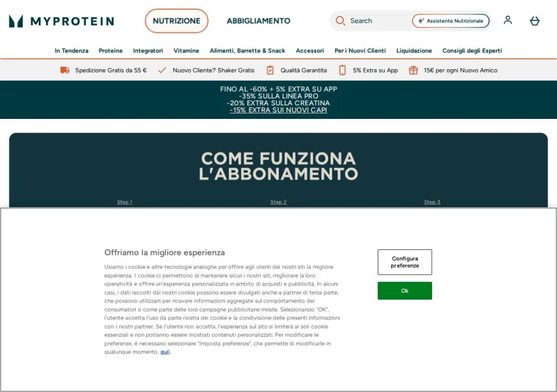Select the NUTRIZIONE tab
The width and height of the screenshot is (557, 392).
[177, 21]
